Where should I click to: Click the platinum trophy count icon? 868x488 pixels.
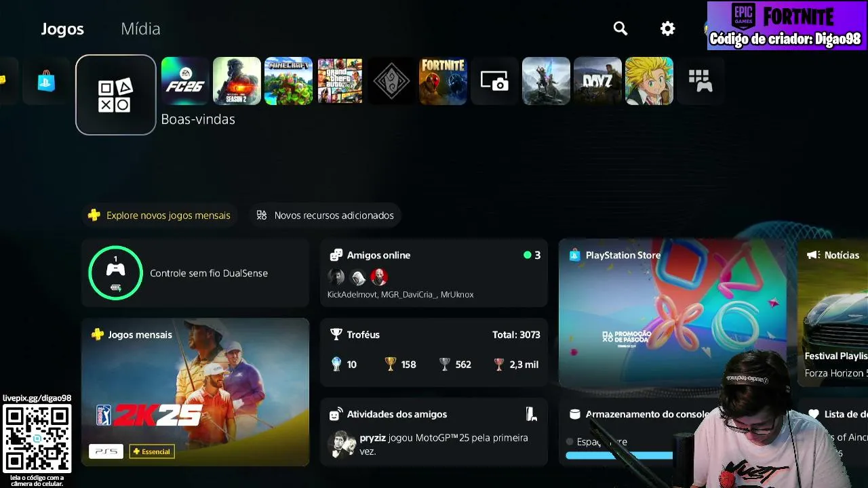(x=336, y=364)
